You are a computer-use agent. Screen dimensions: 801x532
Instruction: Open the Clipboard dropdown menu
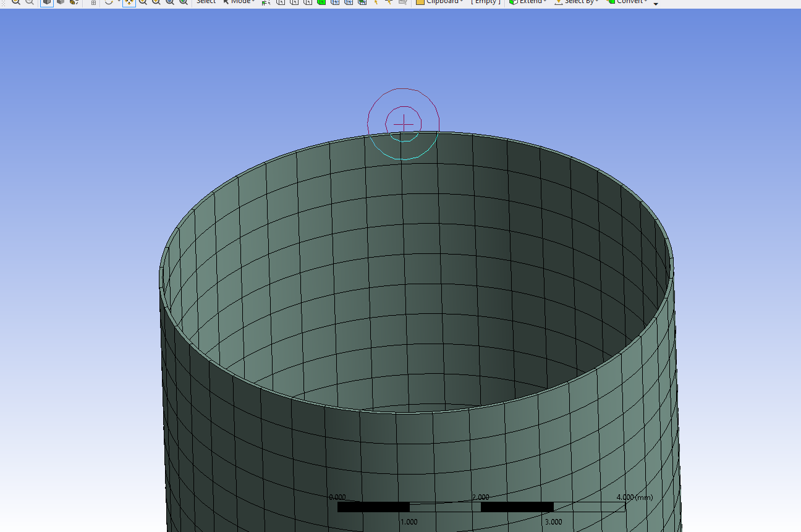tap(439, 2)
